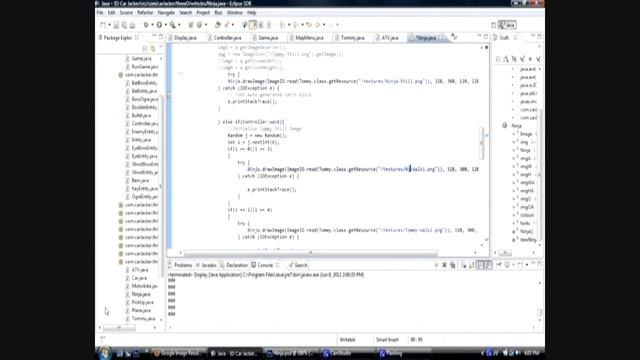Open the Declaration view tab

234,265
